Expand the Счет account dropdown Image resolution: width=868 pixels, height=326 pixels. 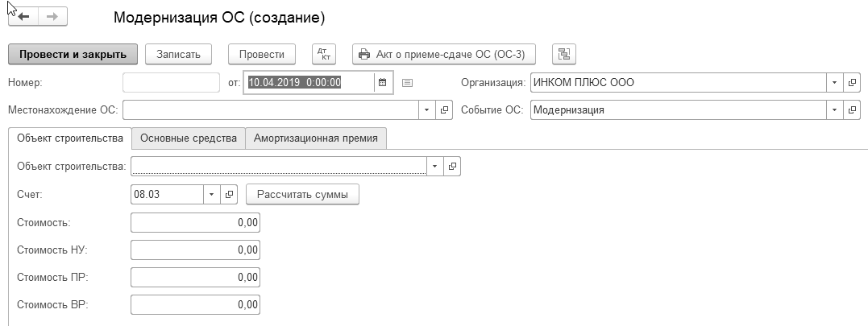pos(212,194)
